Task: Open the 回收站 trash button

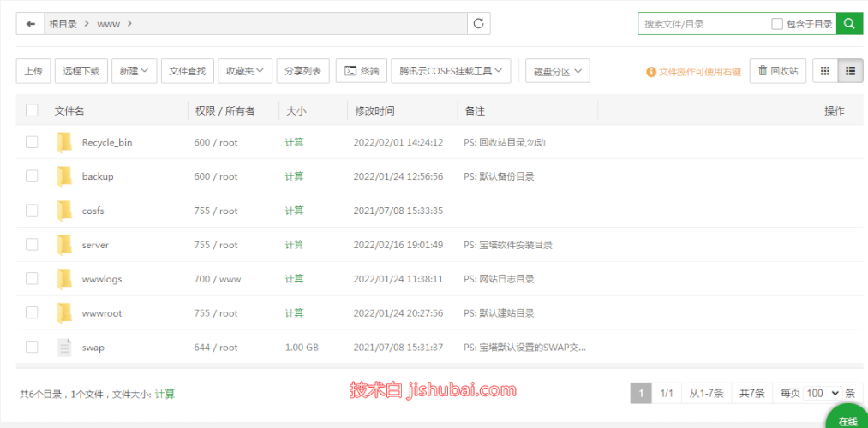Action: pos(778,71)
